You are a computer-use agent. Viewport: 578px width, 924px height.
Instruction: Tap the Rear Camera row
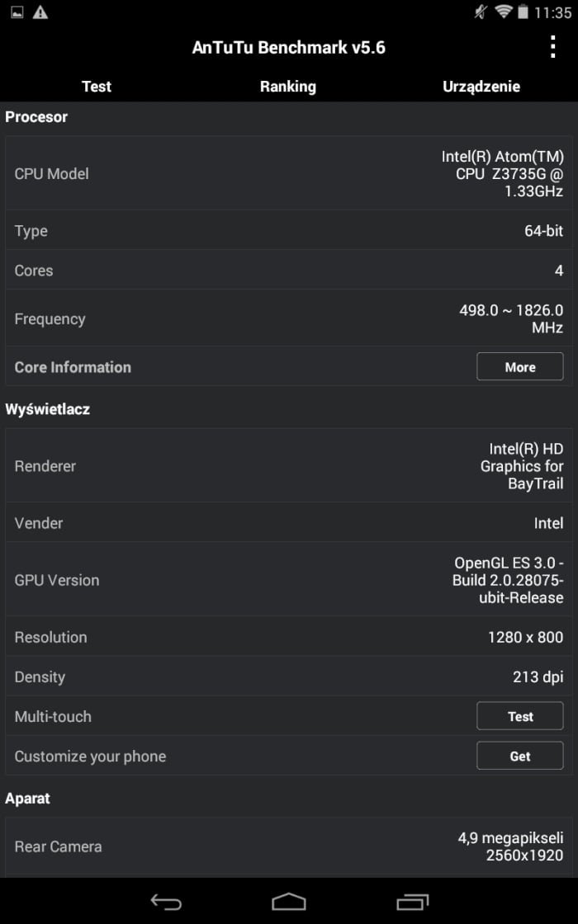pos(289,846)
